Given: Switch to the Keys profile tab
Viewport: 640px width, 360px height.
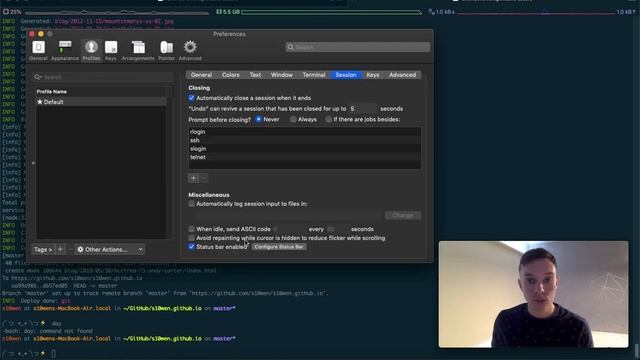Looking at the screenshot, I should pos(373,75).
